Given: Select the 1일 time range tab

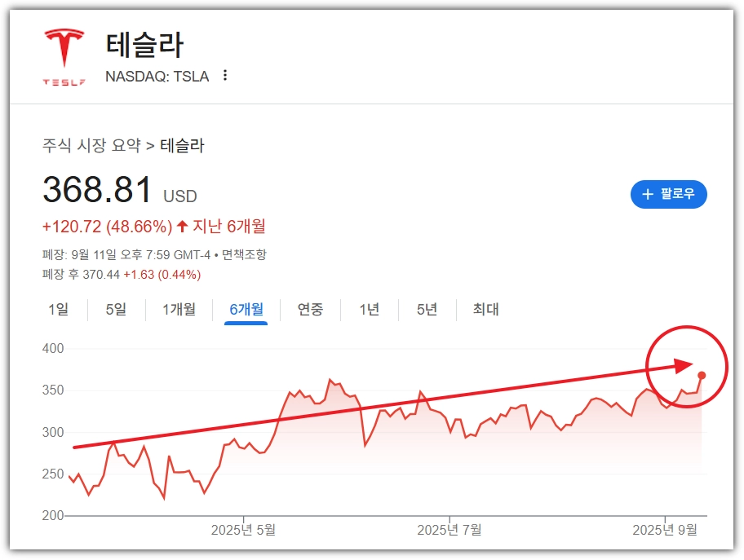Looking at the screenshot, I should (58, 310).
